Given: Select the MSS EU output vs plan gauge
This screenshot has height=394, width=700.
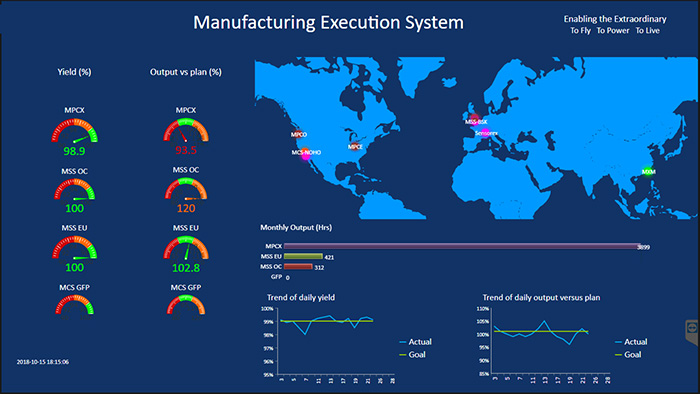Looking at the screenshot, I should point(186,248).
